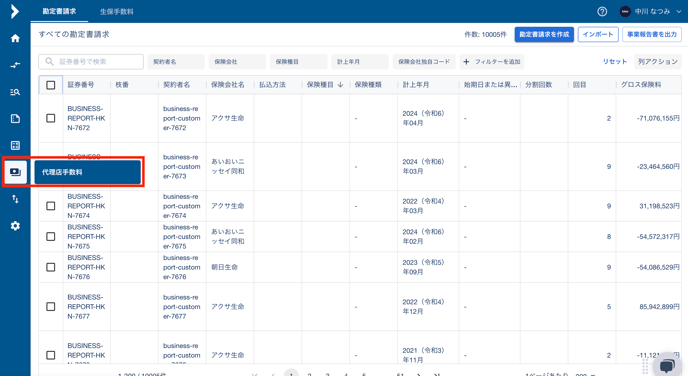Click the amount -71,076,155円
688x376 pixels.
coord(658,118)
